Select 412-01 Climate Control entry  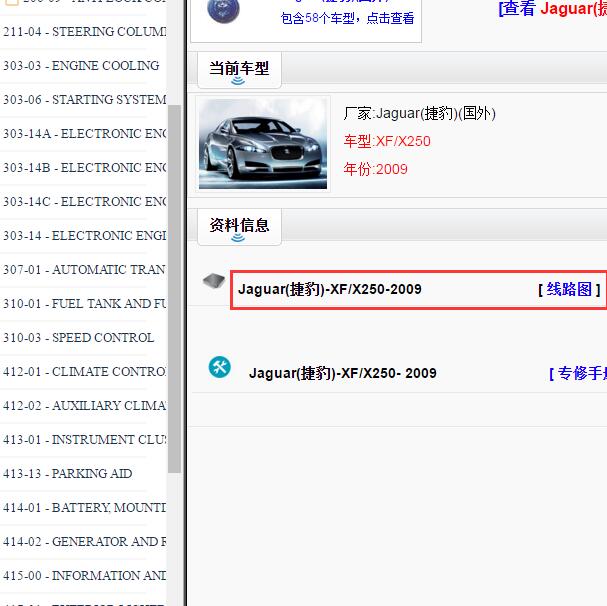click(85, 372)
